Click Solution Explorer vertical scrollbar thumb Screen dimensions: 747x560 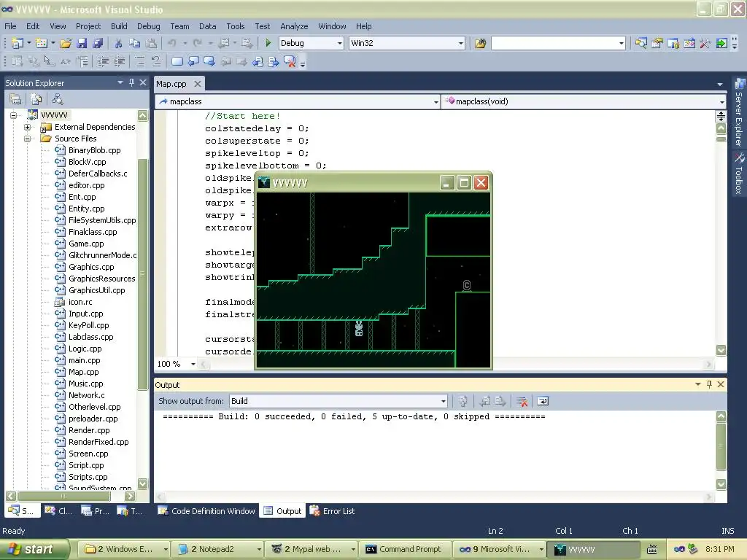142,274
